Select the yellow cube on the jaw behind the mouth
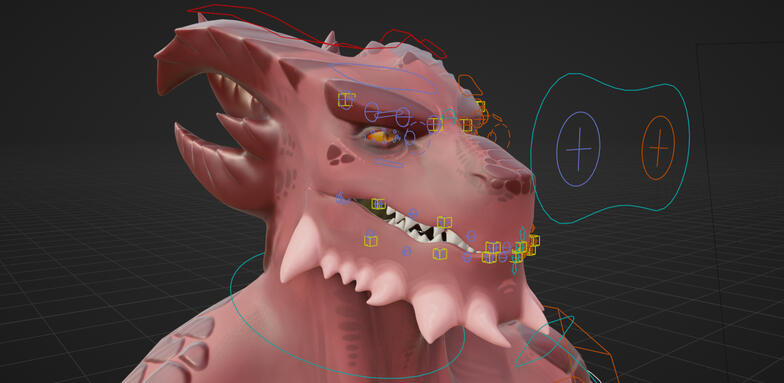Image resolution: width=784 pixels, height=383 pixels. (370, 240)
